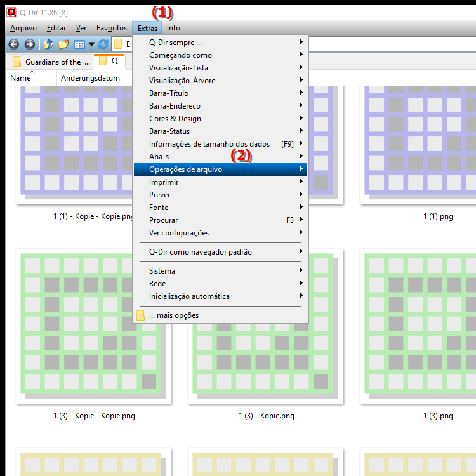
Task: Open Q-Dir como navegador padrão submenu
Action: click(x=220, y=252)
